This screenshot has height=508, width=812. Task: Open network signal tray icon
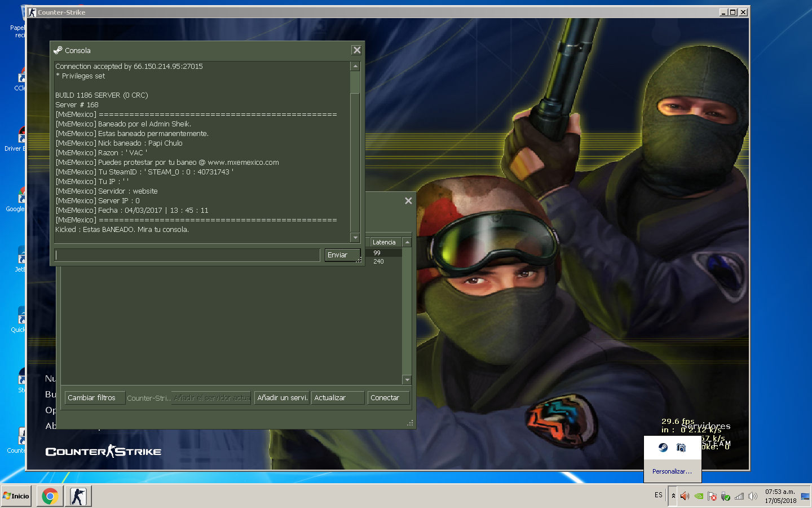pyautogui.click(x=739, y=496)
